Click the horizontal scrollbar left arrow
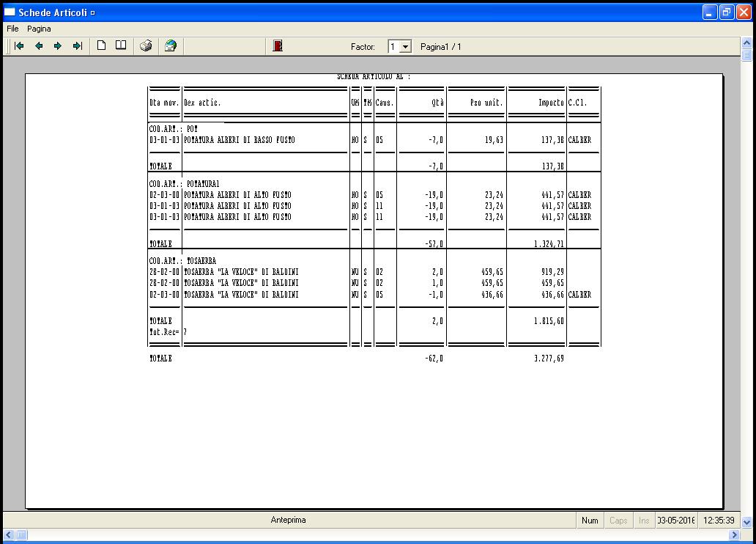This screenshot has width=756, height=544. click(x=9, y=534)
